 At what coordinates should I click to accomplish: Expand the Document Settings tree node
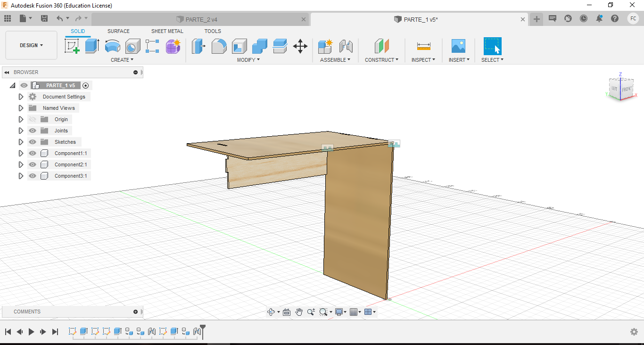pos(21,97)
